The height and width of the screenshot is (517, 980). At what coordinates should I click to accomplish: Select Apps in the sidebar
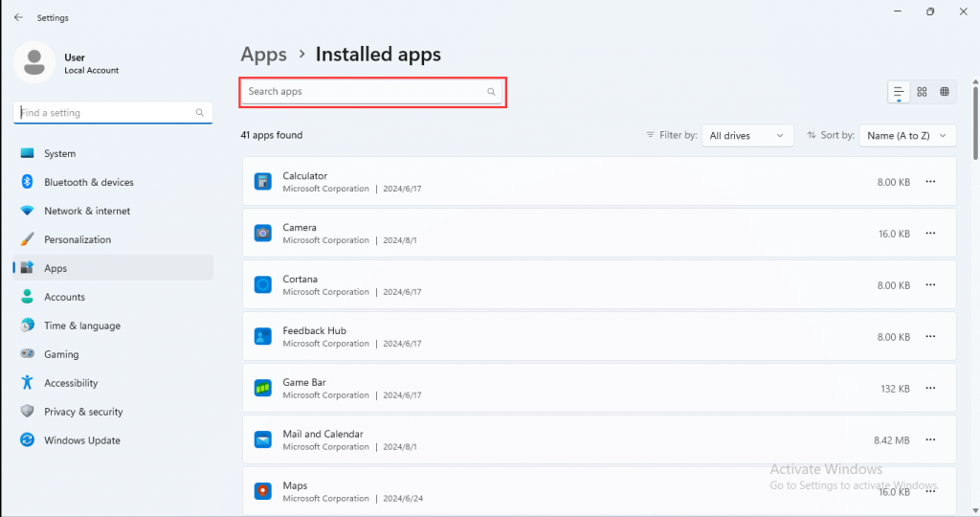[x=113, y=268]
